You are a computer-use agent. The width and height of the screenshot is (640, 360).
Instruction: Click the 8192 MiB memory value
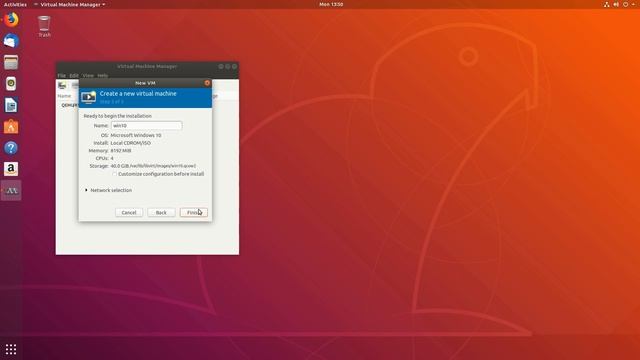121,151
